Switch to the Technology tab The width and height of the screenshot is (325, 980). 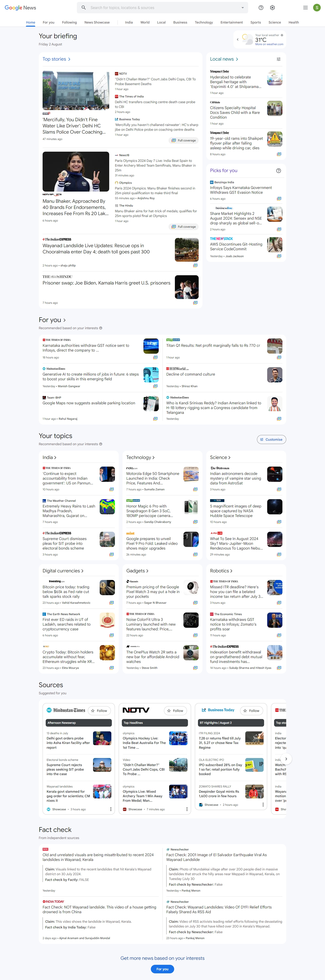[x=204, y=22]
